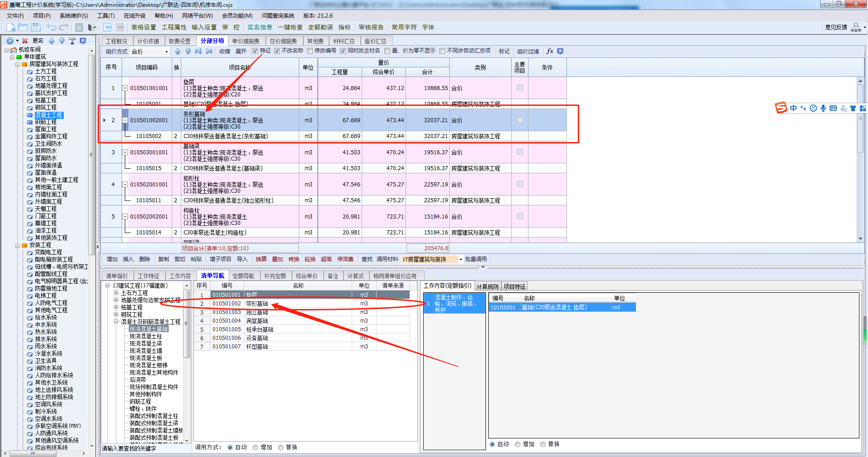Image resolution: width=868 pixels, height=457 pixels.
Task: Toggle the 特征 checkbox
Action: click(x=255, y=51)
